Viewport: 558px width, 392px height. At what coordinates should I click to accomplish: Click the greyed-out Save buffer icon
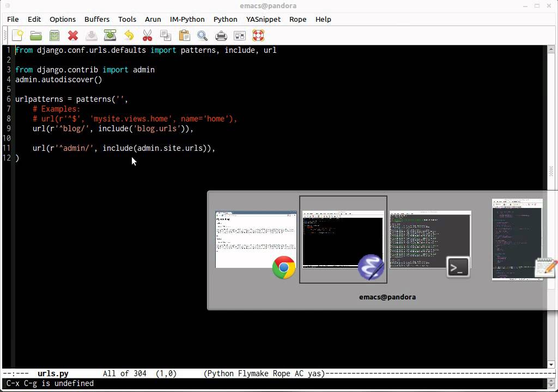[92, 35]
